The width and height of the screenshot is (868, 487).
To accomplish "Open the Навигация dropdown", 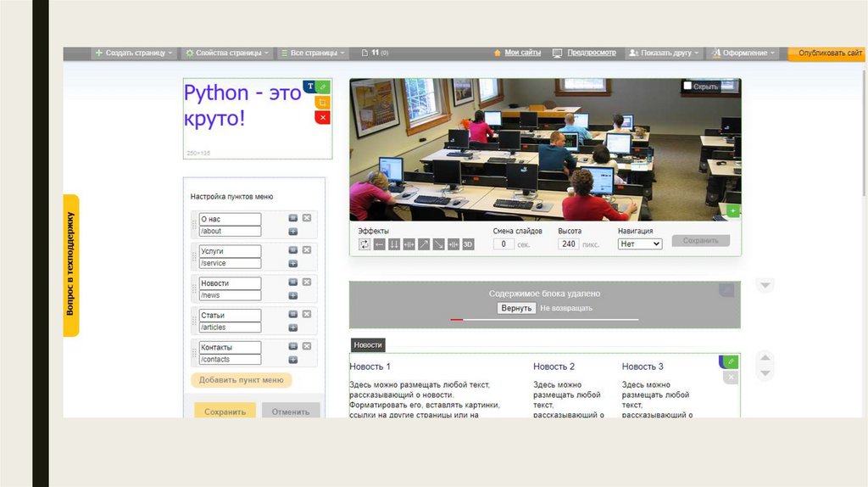I will 639,243.
